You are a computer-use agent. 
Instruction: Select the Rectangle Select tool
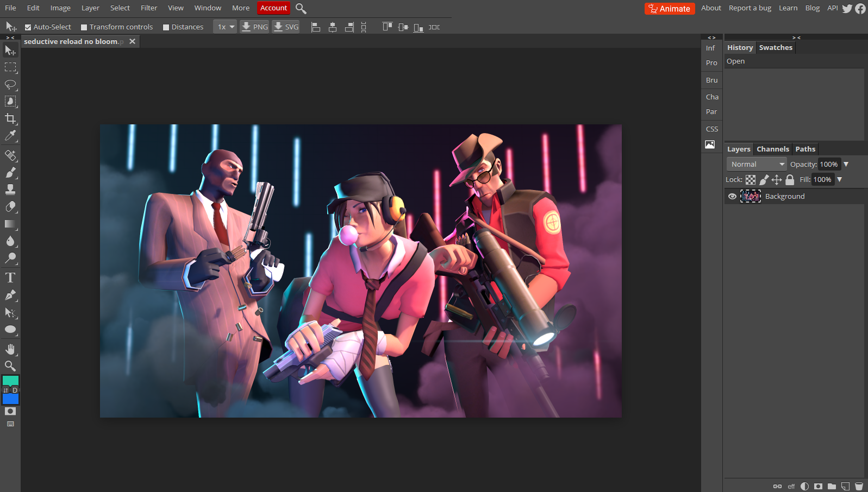tap(10, 67)
